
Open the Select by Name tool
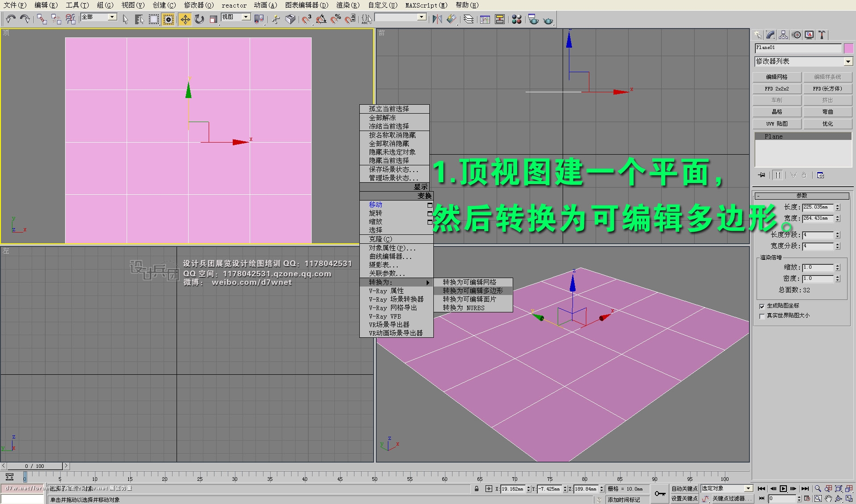pyautogui.click(x=139, y=19)
